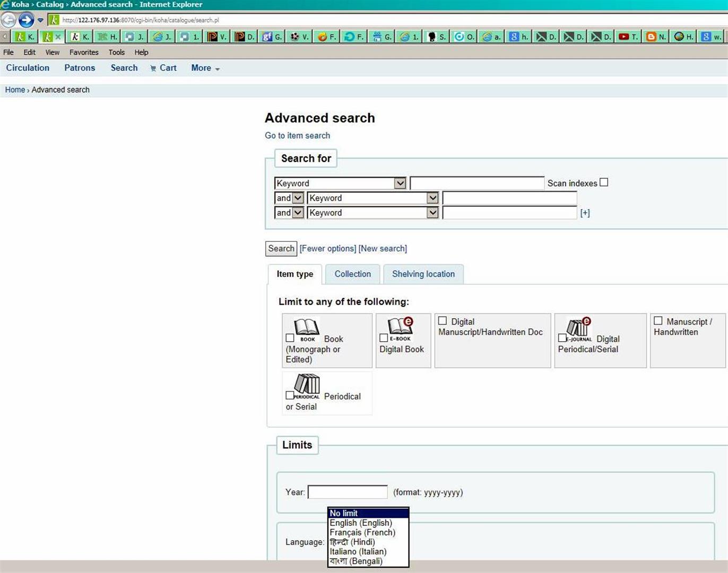Select No limit in the language list
728x573 pixels.
(368, 514)
